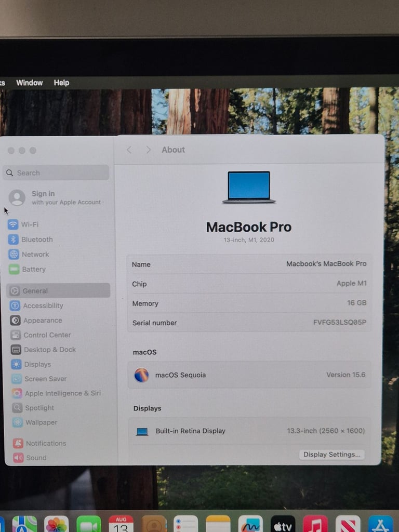Click the sidebar Search field
This screenshot has height=532, width=399.
click(56, 172)
